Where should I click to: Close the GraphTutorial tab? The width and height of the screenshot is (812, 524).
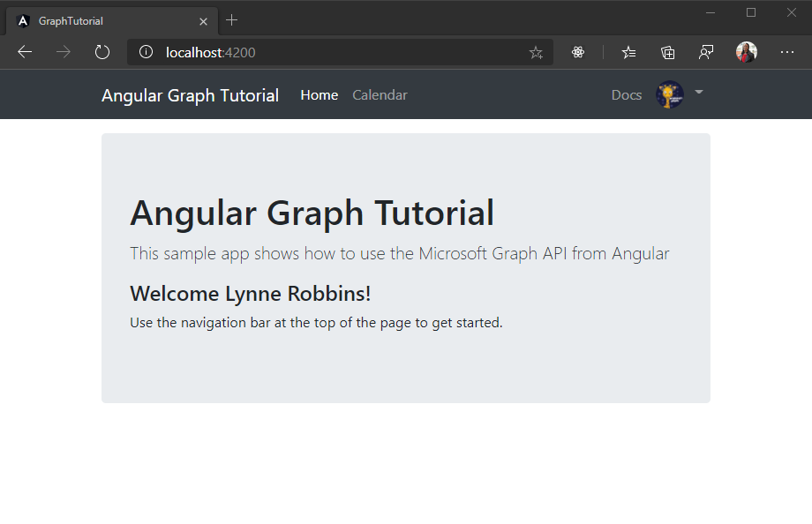pos(204,21)
